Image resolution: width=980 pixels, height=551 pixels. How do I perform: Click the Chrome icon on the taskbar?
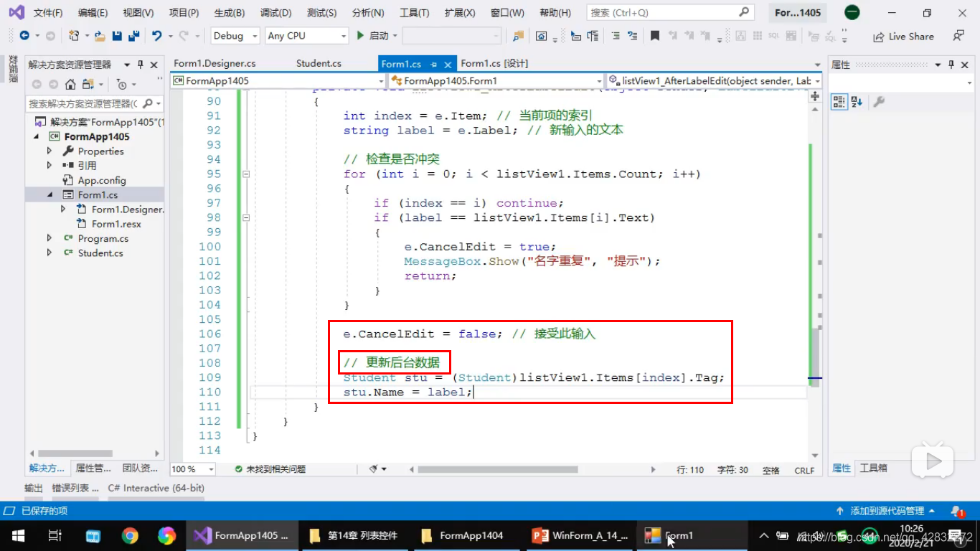(130, 535)
